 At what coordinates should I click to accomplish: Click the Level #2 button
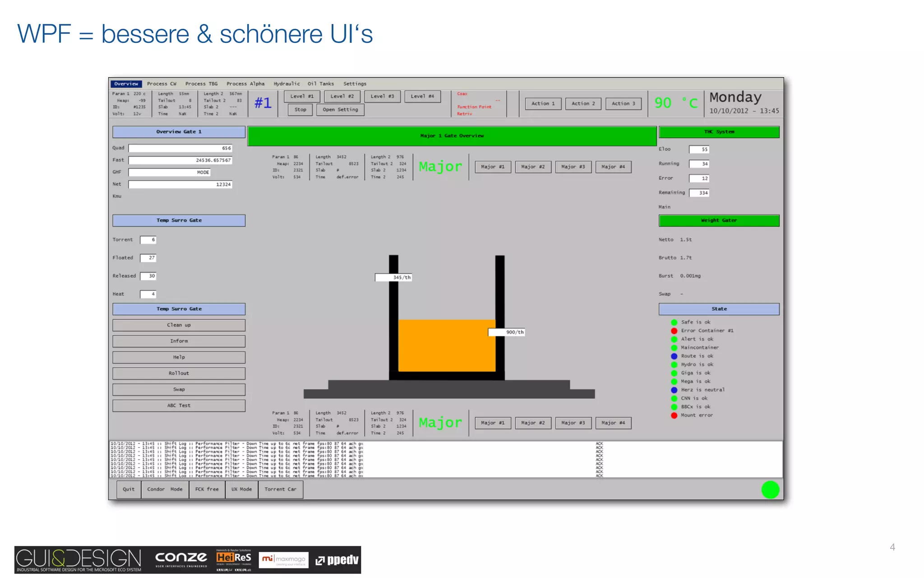[342, 96]
